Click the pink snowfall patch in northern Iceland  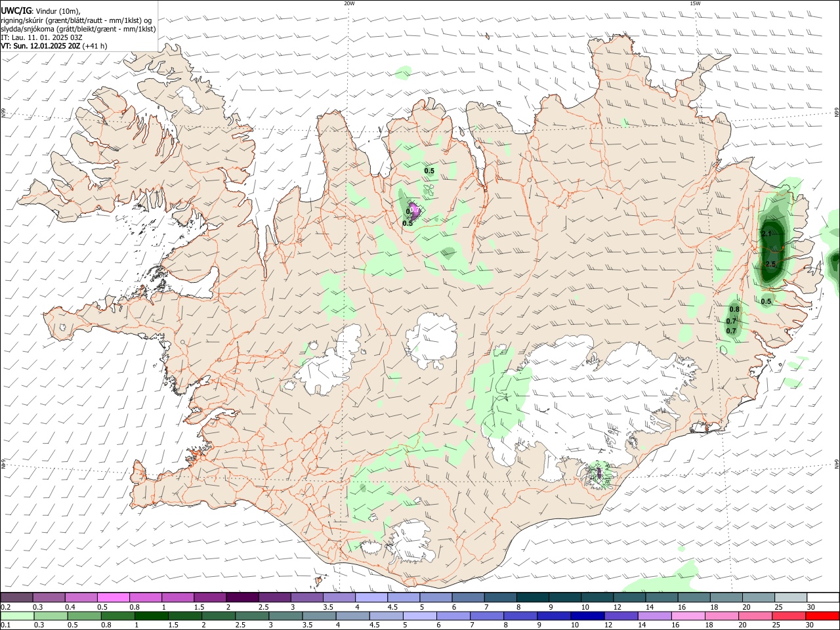click(415, 210)
